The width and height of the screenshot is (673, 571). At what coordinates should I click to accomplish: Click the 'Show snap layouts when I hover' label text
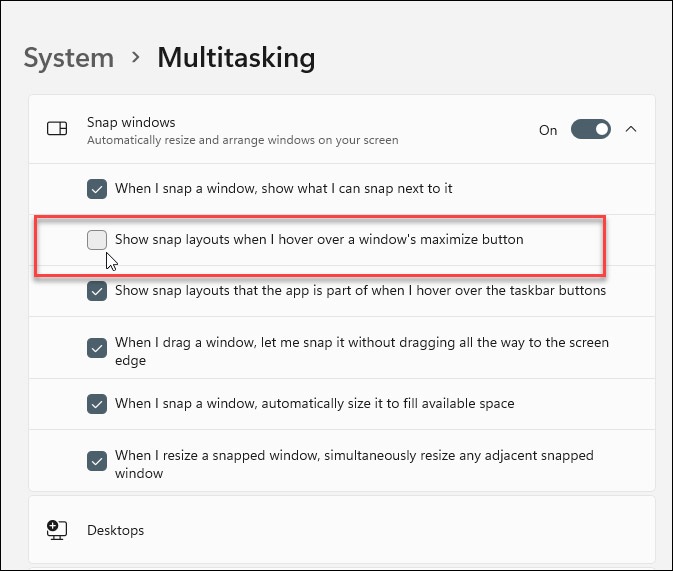[x=318, y=240]
